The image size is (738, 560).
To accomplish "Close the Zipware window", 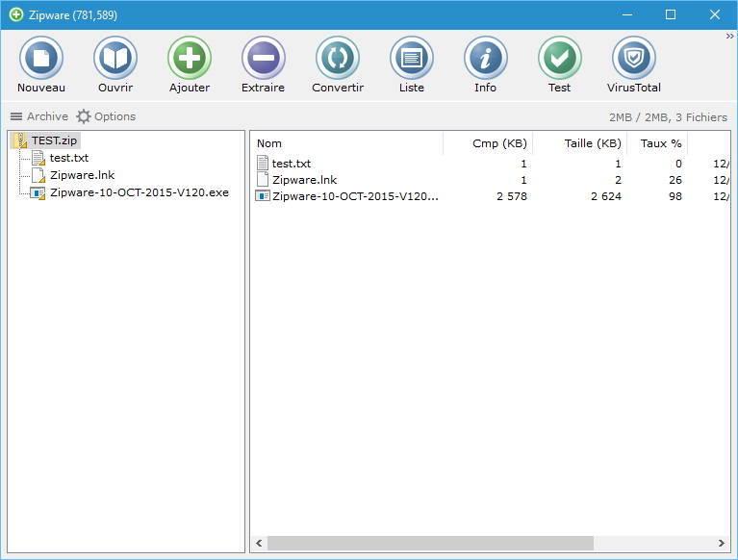I will pyautogui.click(x=715, y=15).
